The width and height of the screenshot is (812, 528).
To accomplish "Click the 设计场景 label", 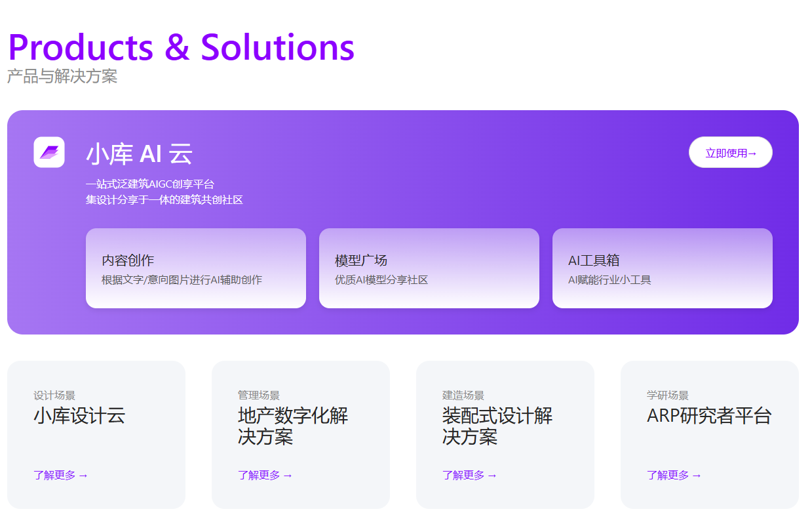I will click(54, 396).
